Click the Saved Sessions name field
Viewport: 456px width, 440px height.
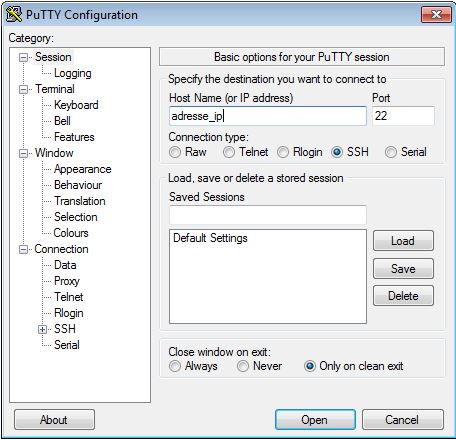[x=268, y=215]
